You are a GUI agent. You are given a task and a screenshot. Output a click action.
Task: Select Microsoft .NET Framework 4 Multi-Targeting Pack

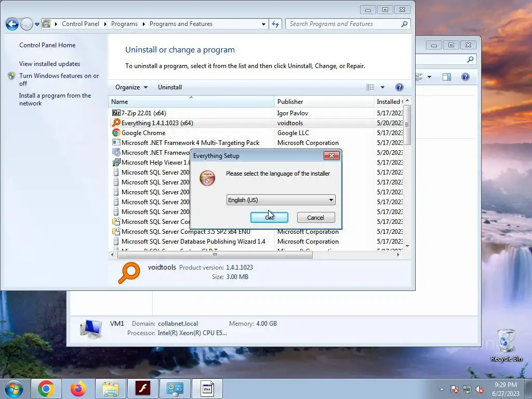[x=190, y=143]
